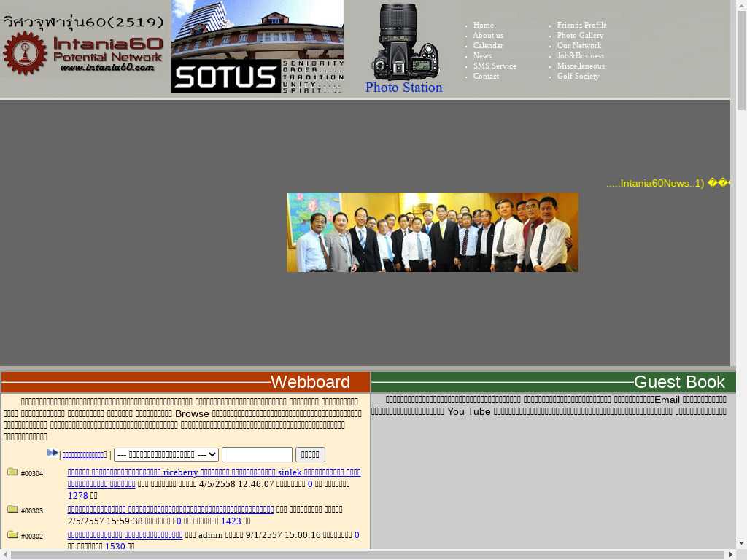
Task: Click the folder icon for topic #00303
Action: tap(13, 509)
